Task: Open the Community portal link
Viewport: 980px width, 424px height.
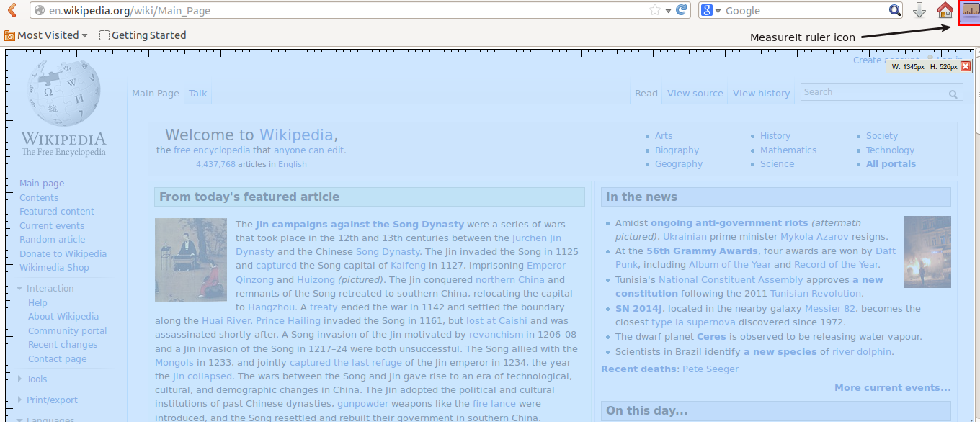Action: click(x=67, y=331)
